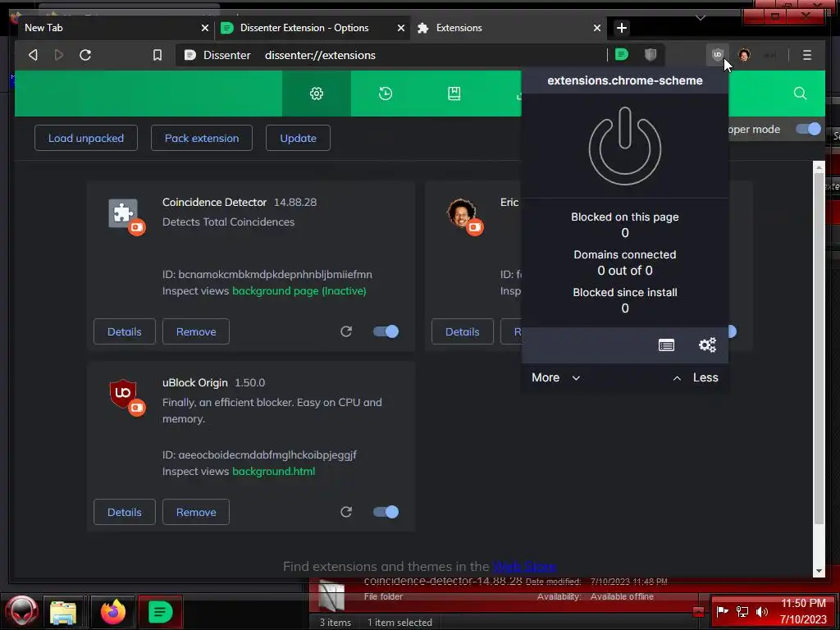Open the browser hamburger menu

point(807,55)
